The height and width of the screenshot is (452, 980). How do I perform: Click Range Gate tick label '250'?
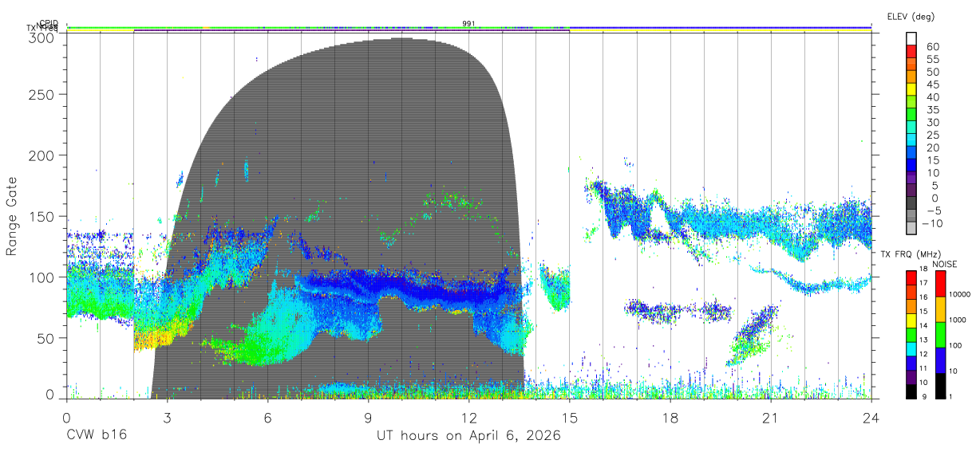tap(41, 94)
